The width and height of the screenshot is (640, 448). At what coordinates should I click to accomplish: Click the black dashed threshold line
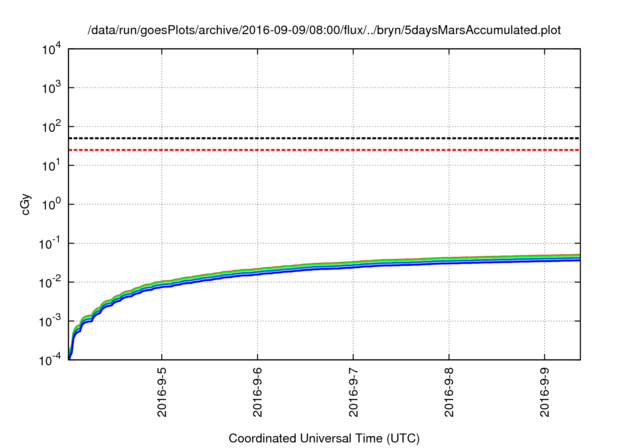(x=324, y=138)
